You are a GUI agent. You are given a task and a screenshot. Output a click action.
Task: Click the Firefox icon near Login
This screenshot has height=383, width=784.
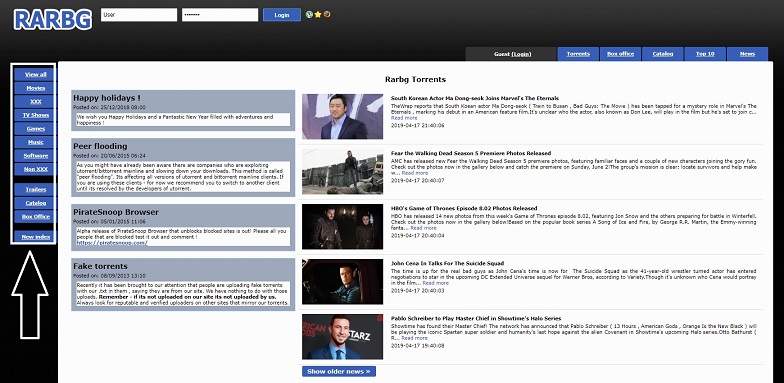pyautogui.click(x=326, y=14)
